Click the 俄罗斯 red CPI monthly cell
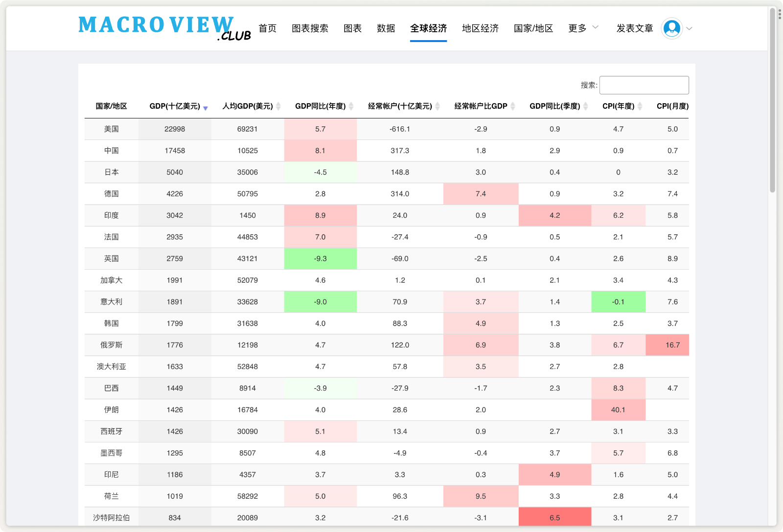The height and width of the screenshot is (532, 783). (x=673, y=345)
